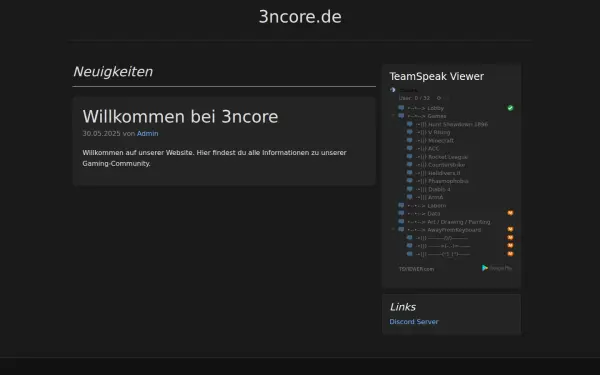
Task: Click the ArmA channel icon
Action: click(409, 197)
